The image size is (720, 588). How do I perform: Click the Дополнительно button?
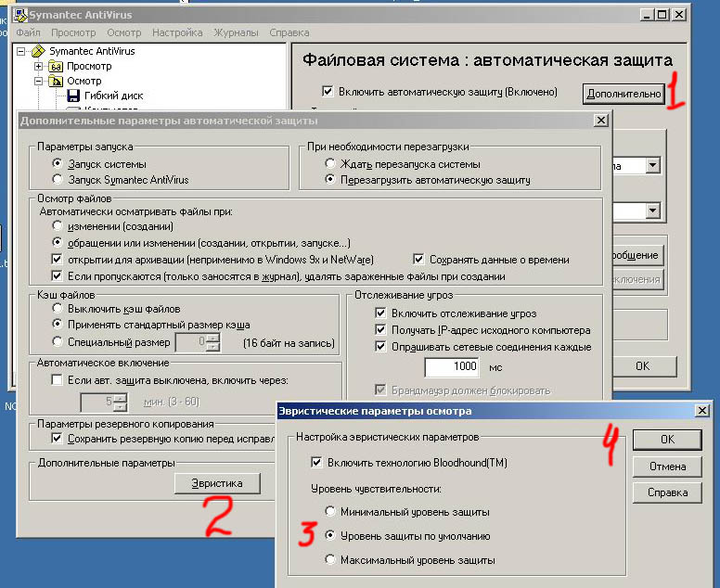[x=624, y=94]
